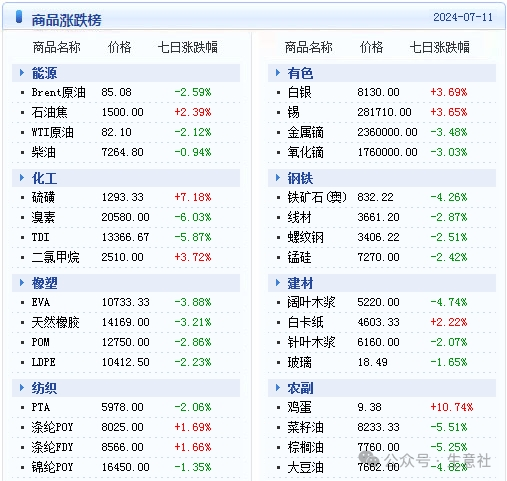Select the 针叶木浆 commodity name

pyautogui.click(x=311, y=342)
